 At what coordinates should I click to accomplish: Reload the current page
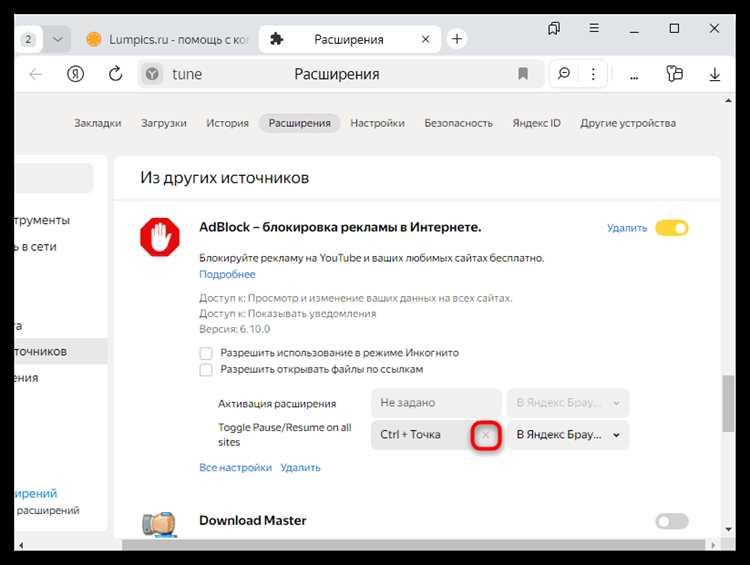coord(115,74)
